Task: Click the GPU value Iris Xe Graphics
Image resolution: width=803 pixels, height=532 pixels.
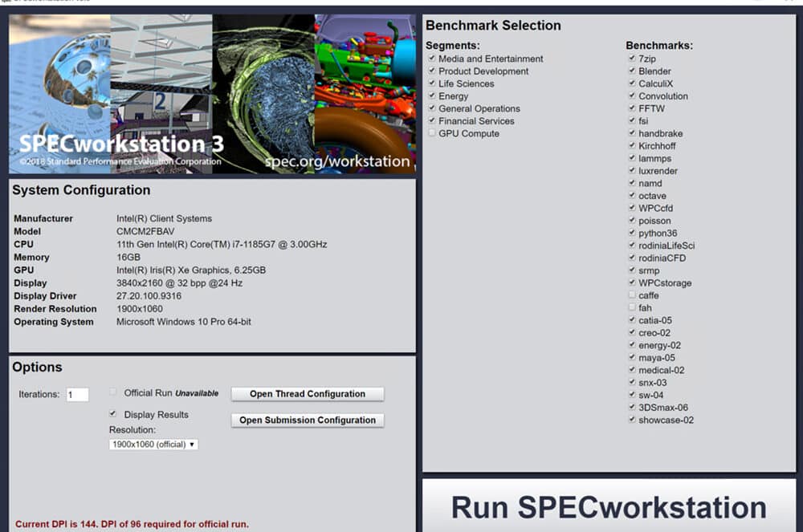Action: pyautogui.click(x=191, y=270)
